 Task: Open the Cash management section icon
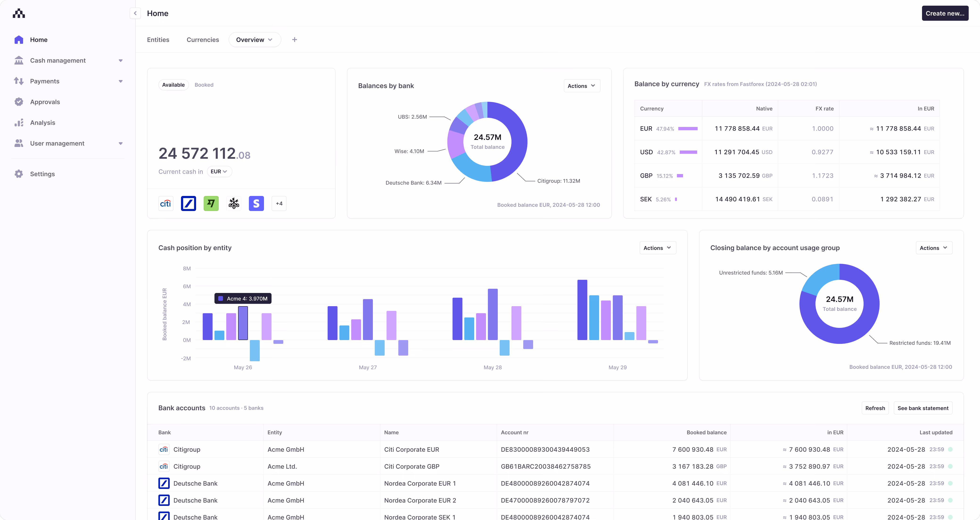[19, 61]
